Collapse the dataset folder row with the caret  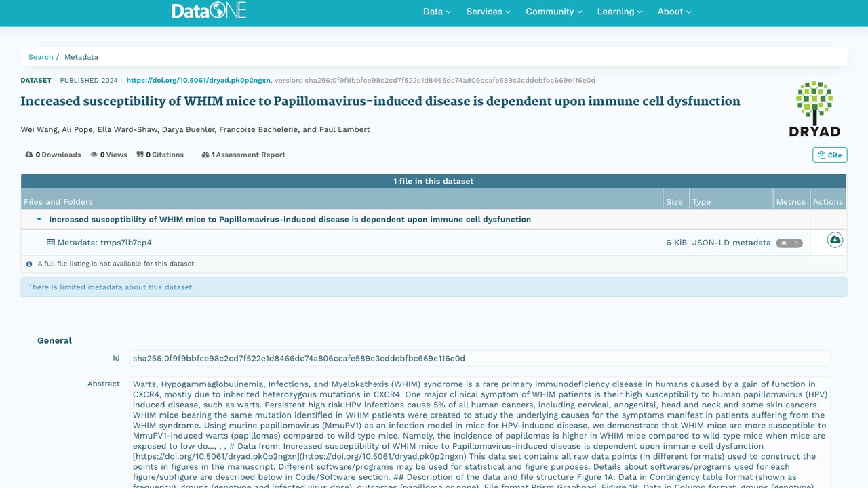[39, 220]
